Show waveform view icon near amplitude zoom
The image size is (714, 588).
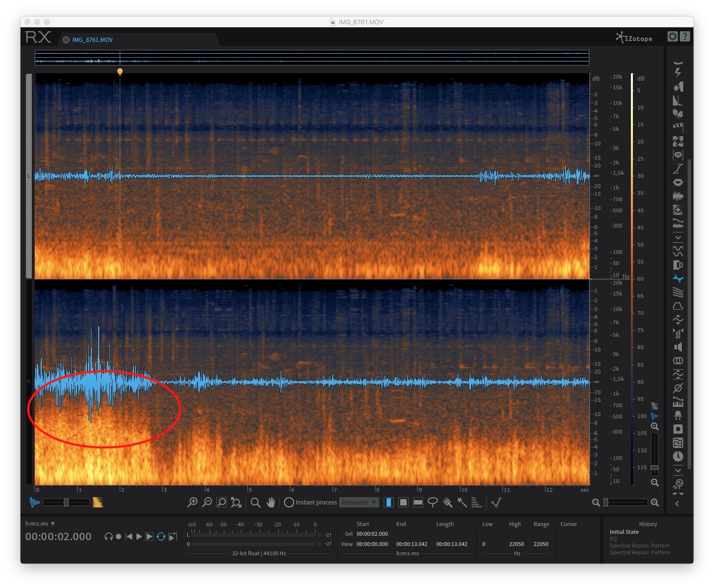tap(655, 416)
